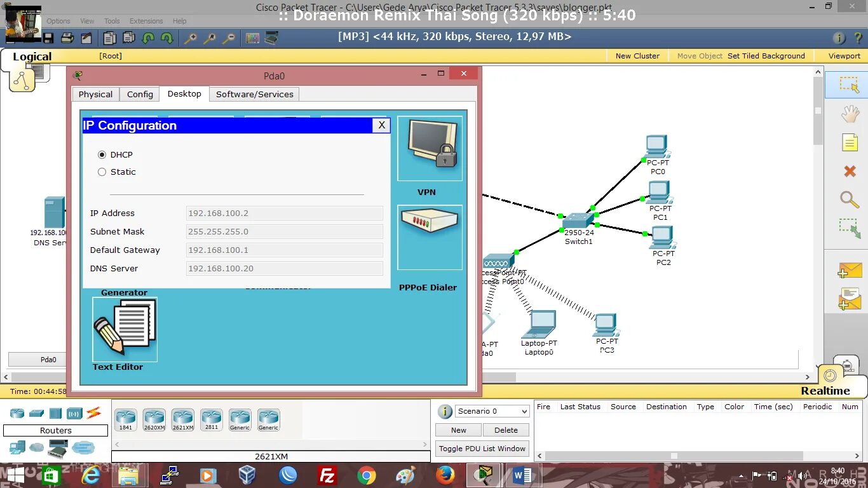The width and height of the screenshot is (868, 488).
Task: Click the Logical workspace tab
Action: (x=32, y=57)
